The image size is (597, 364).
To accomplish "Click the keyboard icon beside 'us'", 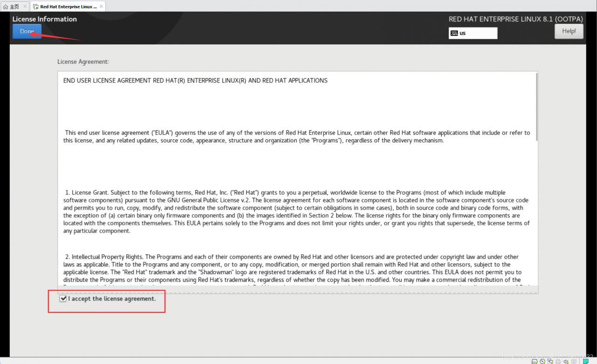I will 454,33.
